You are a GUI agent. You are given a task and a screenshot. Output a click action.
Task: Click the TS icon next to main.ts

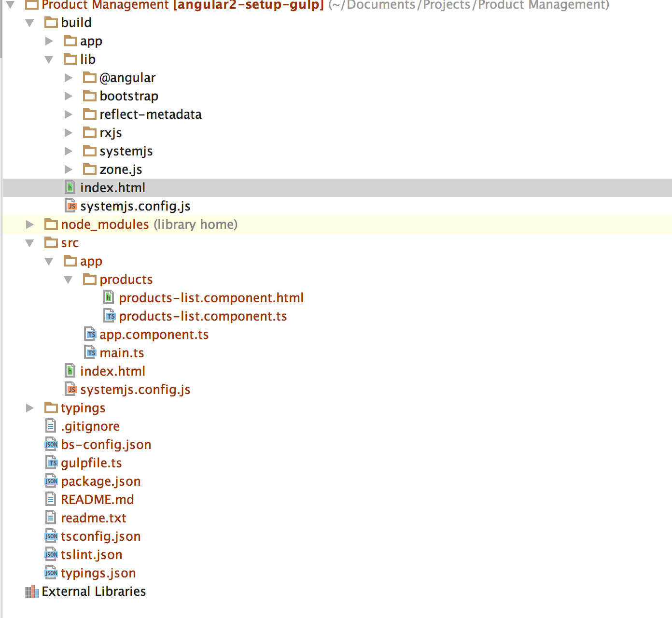[x=90, y=353]
